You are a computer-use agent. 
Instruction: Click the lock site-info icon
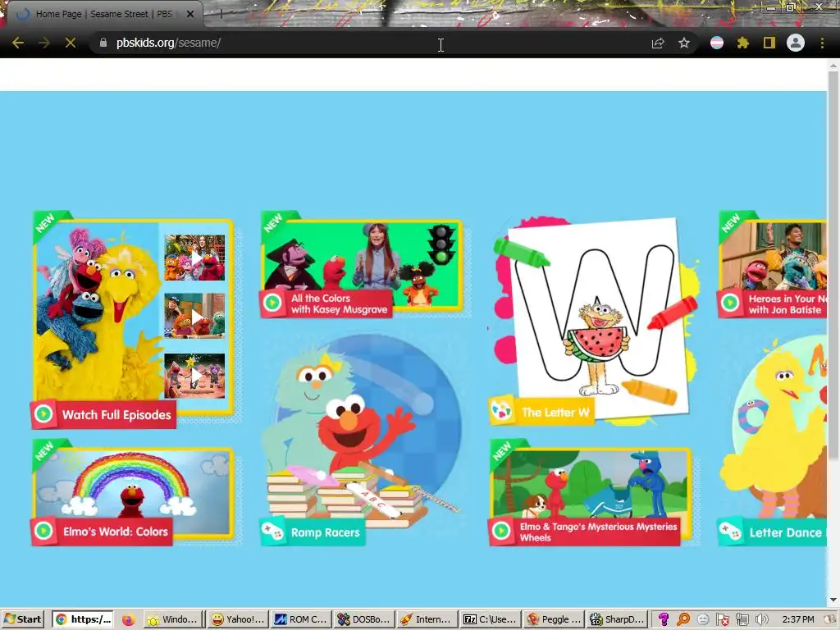tap(103, 43)
